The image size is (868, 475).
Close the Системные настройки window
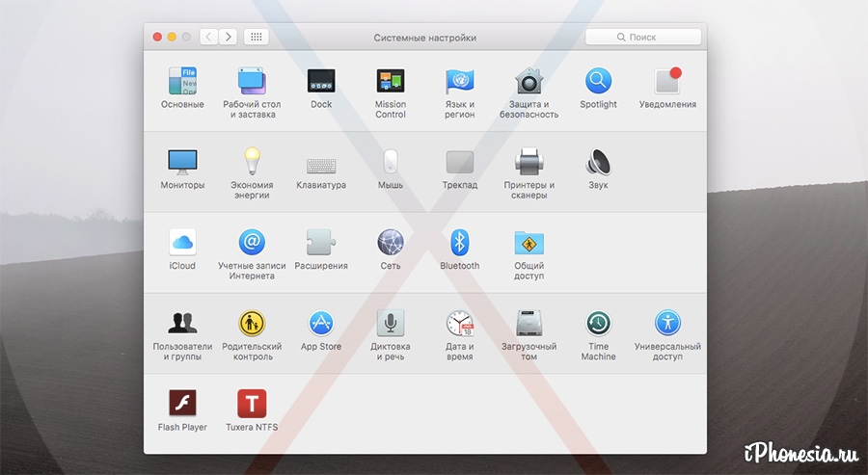point(157,37)
